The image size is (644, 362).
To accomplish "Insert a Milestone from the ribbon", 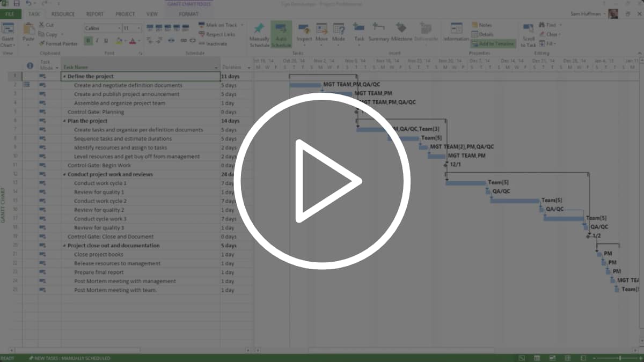I will 401,29.
